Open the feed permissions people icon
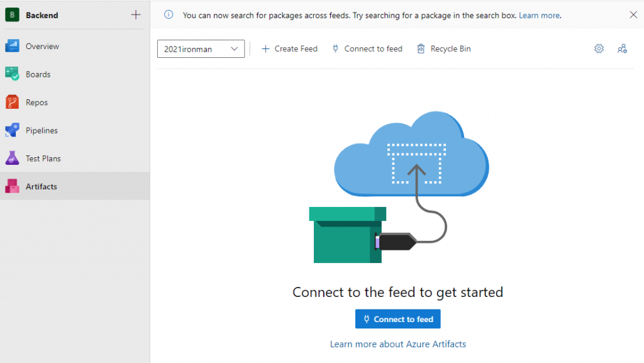Viewport: 644px width, 363px height. coord(622,48)
